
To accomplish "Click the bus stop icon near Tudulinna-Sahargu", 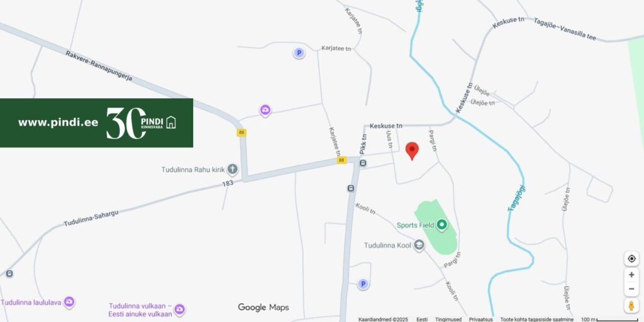I will click(9, 274).
